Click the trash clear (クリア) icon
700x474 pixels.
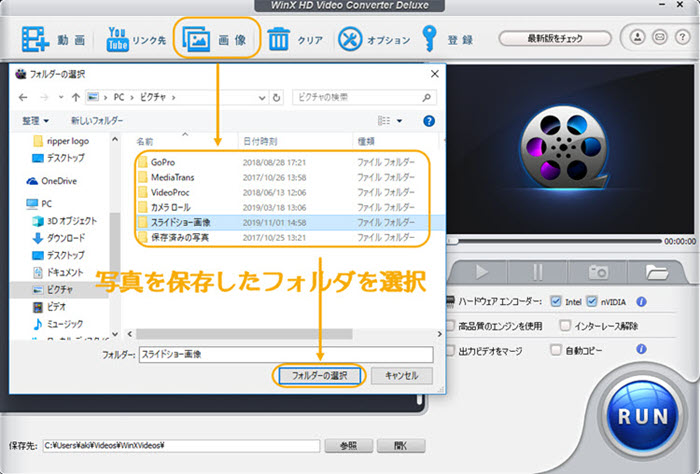click(x=279, y=39)
